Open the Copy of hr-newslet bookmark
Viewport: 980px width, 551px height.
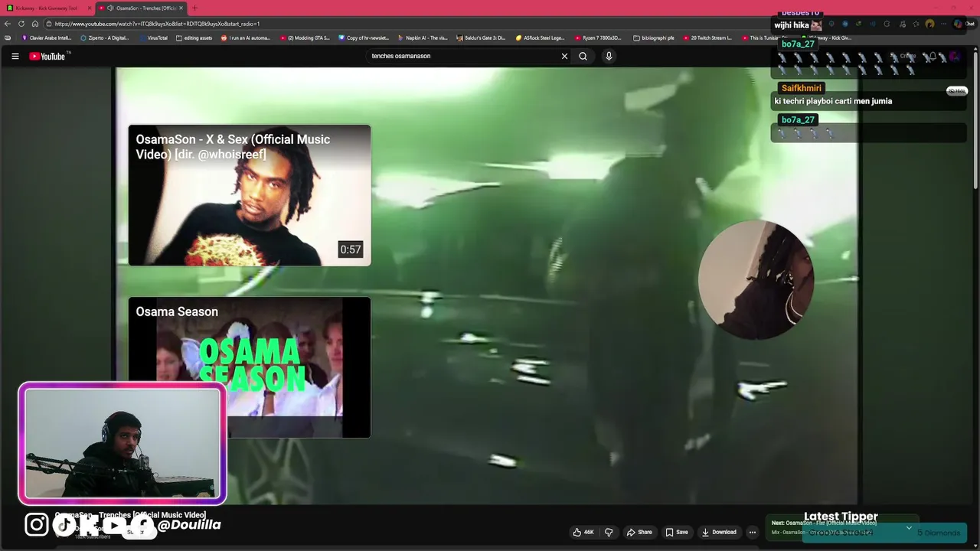click(364, 37)
